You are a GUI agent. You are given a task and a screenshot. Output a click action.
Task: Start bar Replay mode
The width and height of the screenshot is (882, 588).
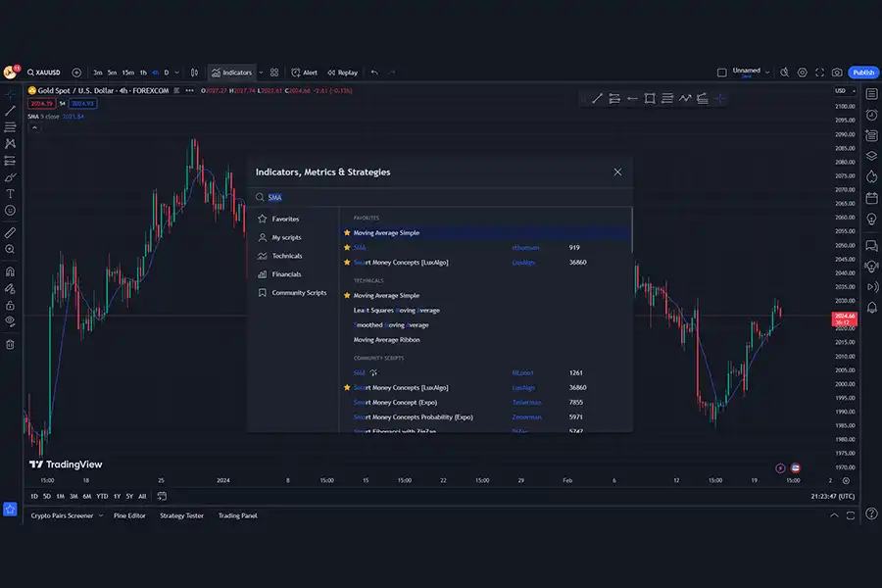click(x=343, y=73)
